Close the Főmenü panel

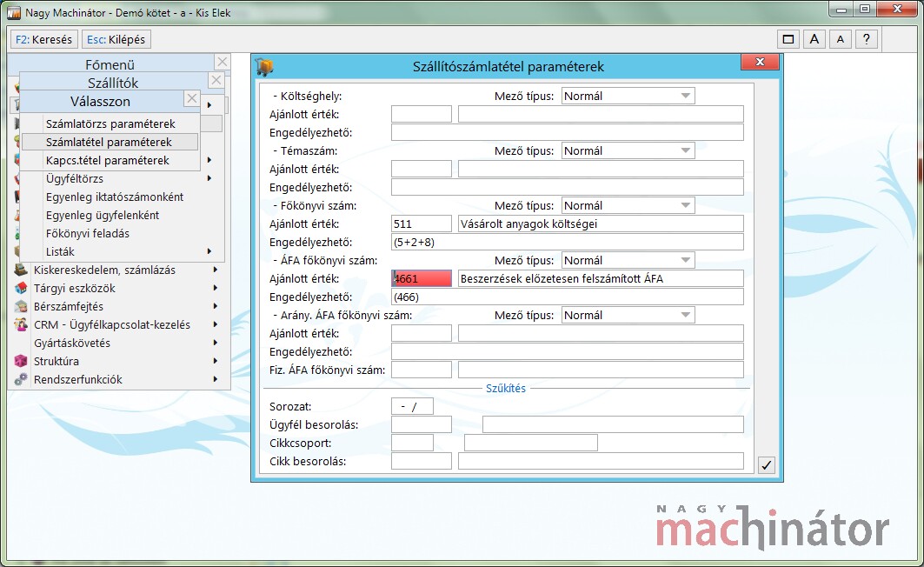tap(223, 62)
